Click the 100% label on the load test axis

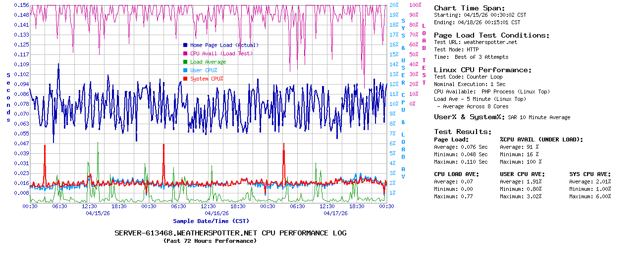415,5
